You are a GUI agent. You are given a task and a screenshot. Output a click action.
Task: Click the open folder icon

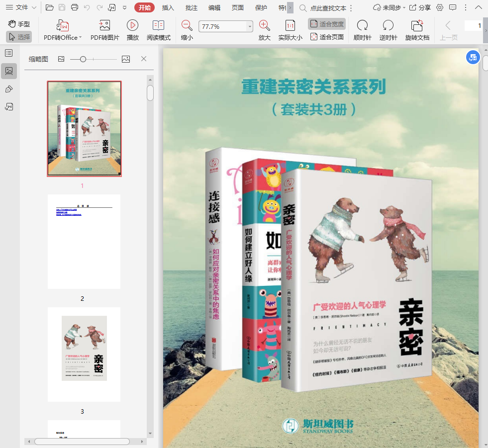(x=49, y=7)
